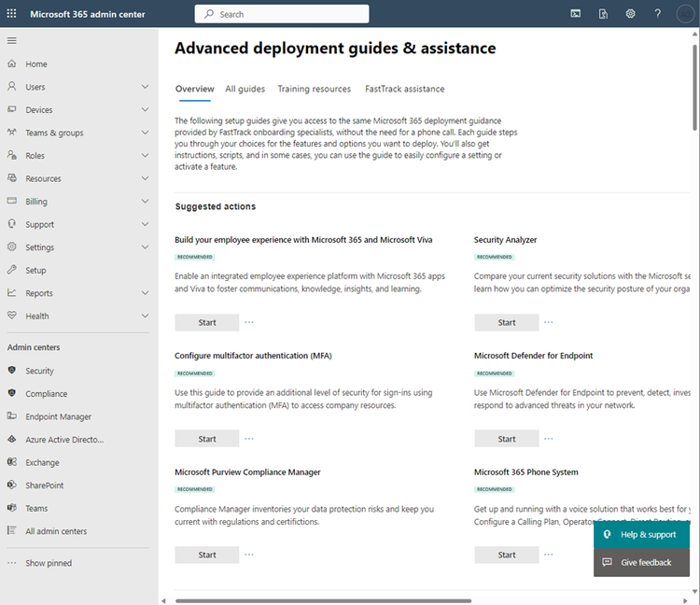The image size is (700, 605).
Task: Expand the Roles section chevron
Action: tap(145, 155)
